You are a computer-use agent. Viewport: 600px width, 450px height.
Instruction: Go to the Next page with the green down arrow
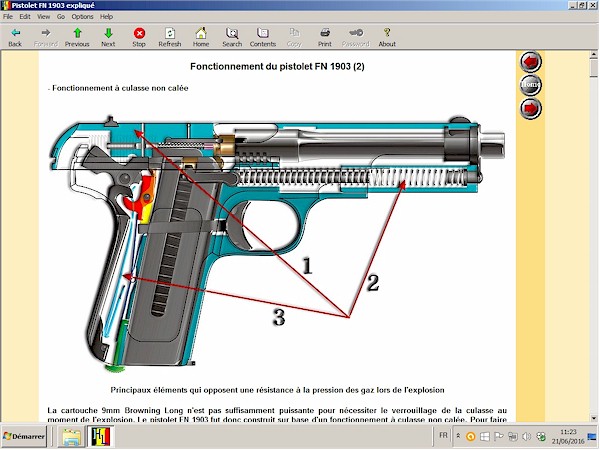pos(108,37)
